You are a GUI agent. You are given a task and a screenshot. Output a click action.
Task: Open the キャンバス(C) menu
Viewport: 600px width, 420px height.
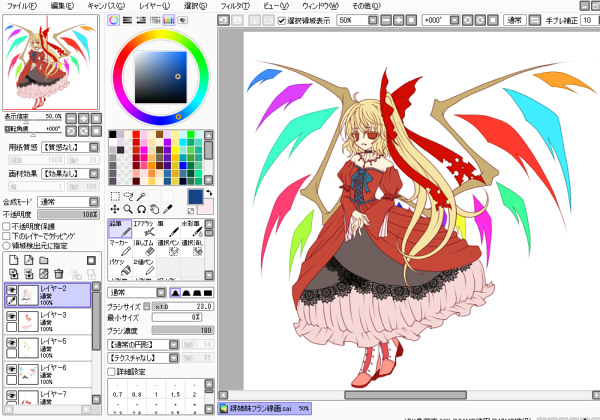pyautogui.click(x=106, y=6)
